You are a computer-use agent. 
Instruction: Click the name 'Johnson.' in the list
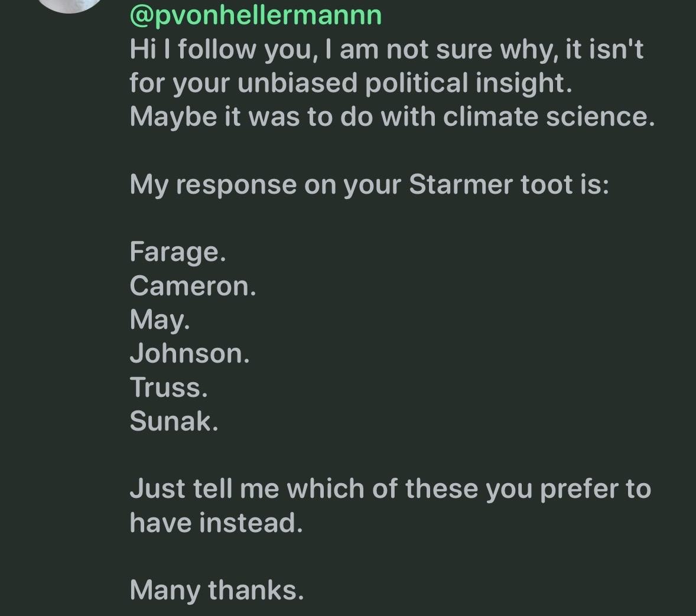click(190, 354)
